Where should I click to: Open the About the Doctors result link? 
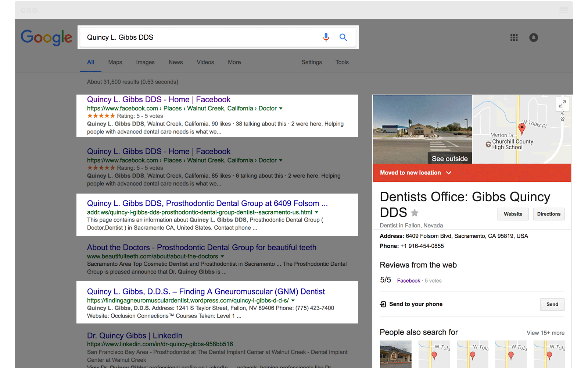[202, 248]
